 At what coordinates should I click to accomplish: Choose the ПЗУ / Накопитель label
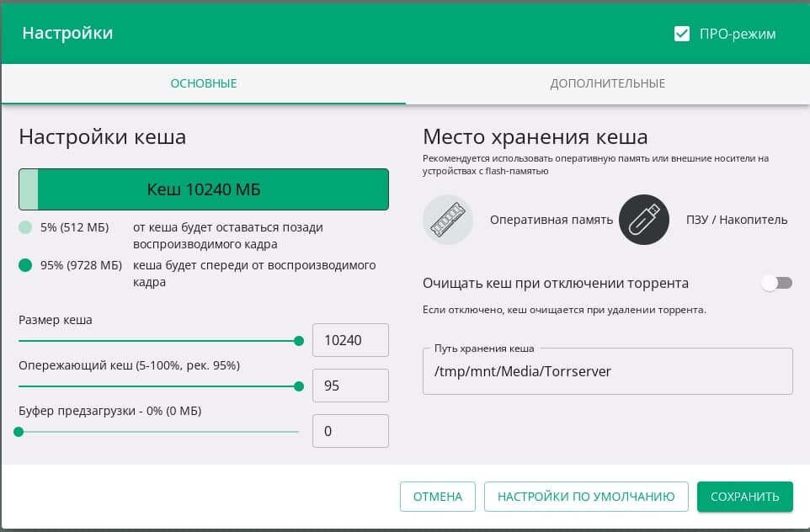coord(737,220)
